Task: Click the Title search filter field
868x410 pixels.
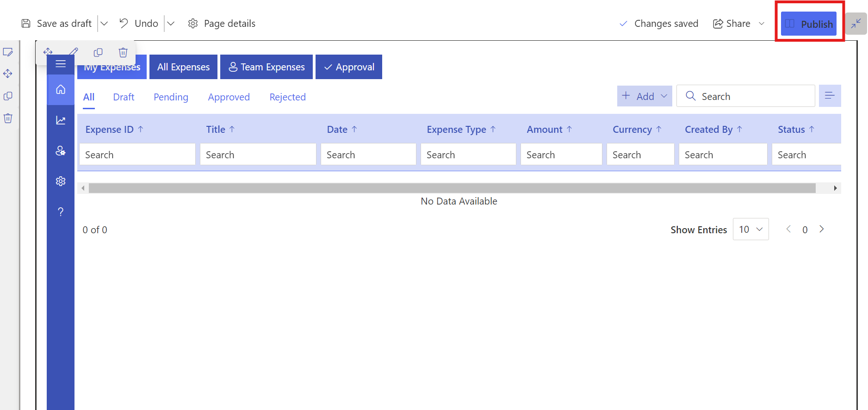Action: point(258,155)
